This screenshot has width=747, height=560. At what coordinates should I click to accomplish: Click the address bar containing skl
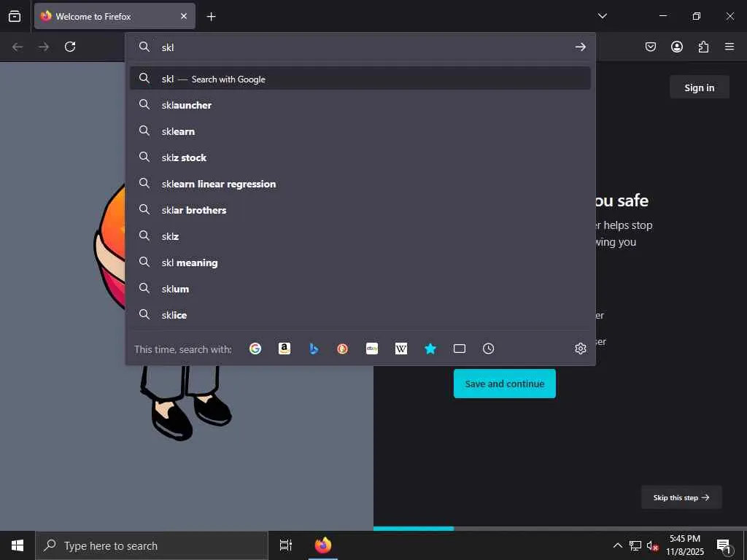tap(360, 47)
